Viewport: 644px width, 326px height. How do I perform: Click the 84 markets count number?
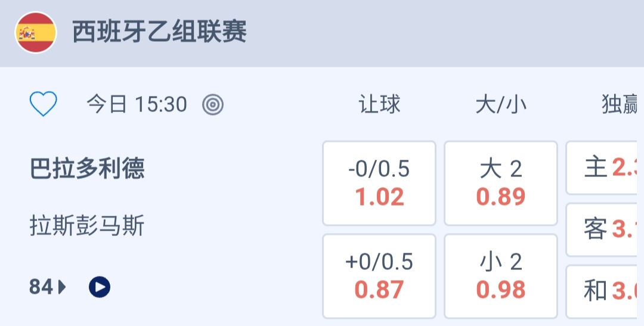pyautogui.click(x=41, y=287)
